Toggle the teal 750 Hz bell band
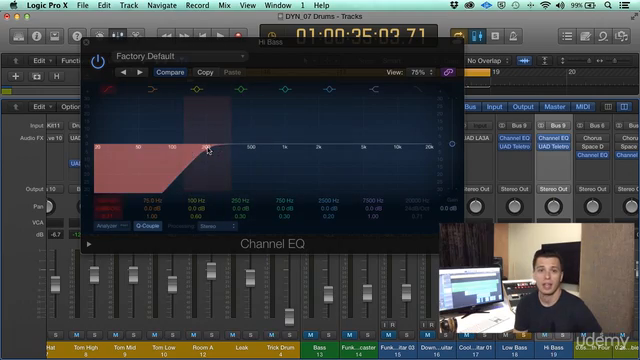 (x=285, y=89)
